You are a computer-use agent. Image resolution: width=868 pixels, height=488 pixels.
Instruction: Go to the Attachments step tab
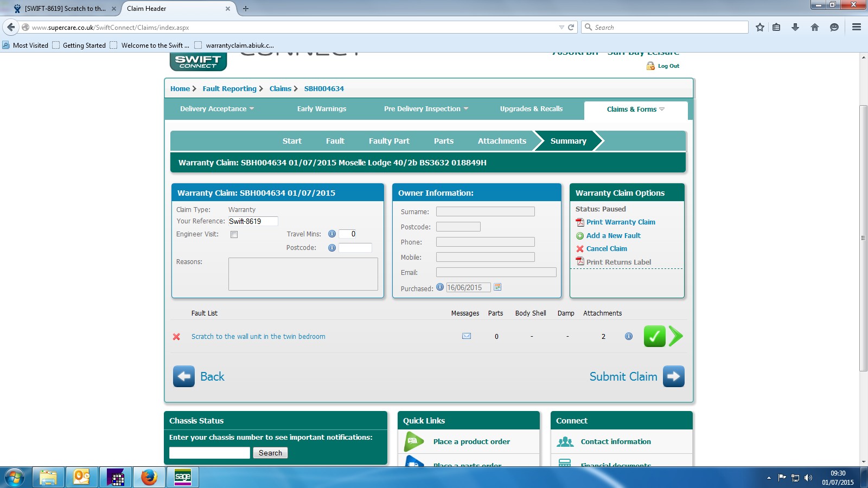point(502,141)
